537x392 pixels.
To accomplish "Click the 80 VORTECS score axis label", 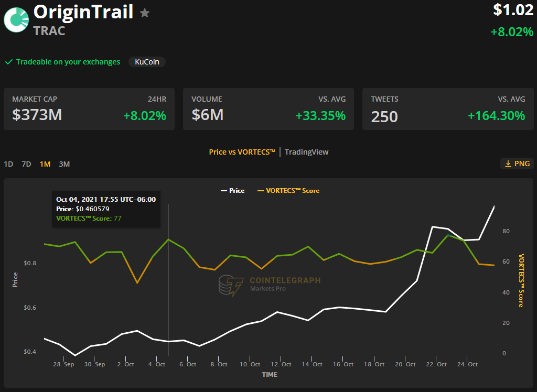I will (x=506, y=231).
